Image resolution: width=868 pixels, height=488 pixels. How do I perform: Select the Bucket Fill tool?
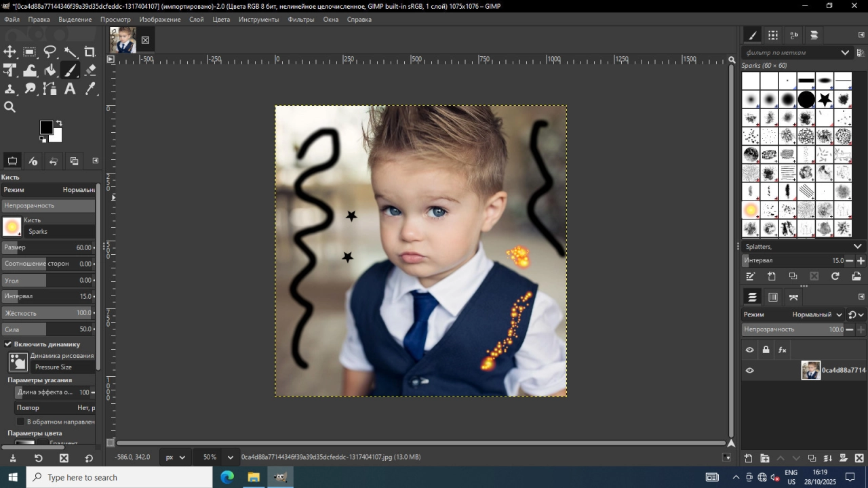(x=50, y=70)
